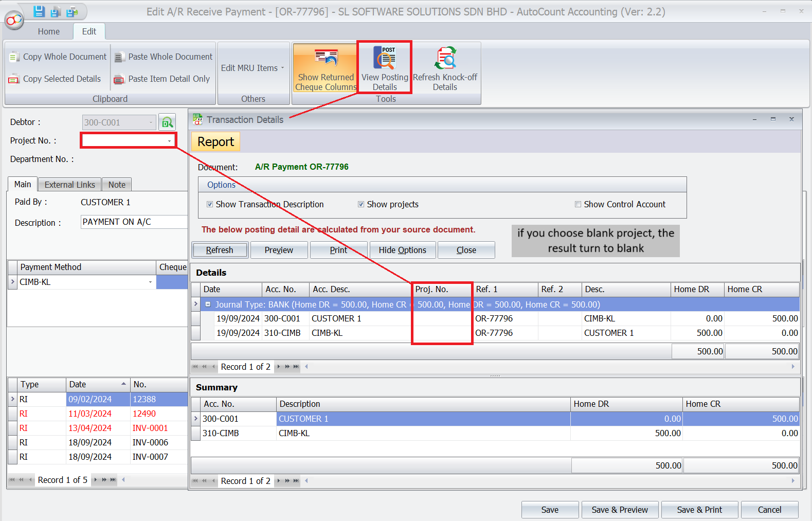Viewport: 812px width, 521px height.
Task: Toggle Show Transaction Description checkbox
Action: click(210, 204)
